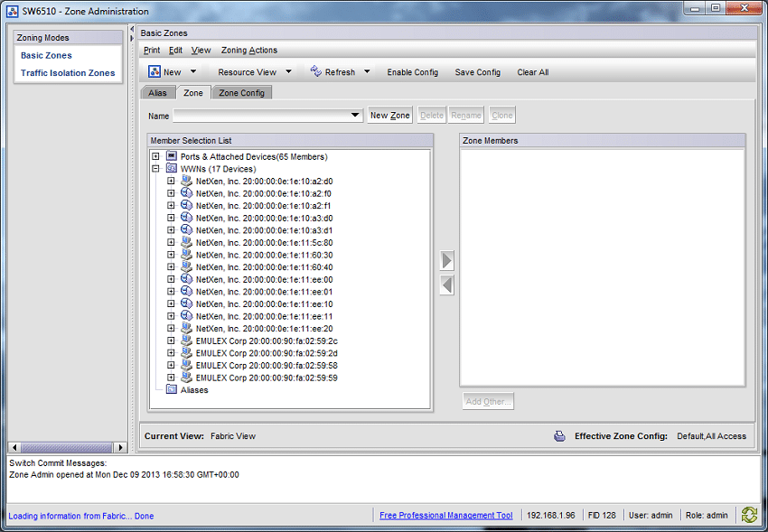Screen dimensions: 768x532
Task: Click Save Config in toolbar
Action: coord(478,72)
